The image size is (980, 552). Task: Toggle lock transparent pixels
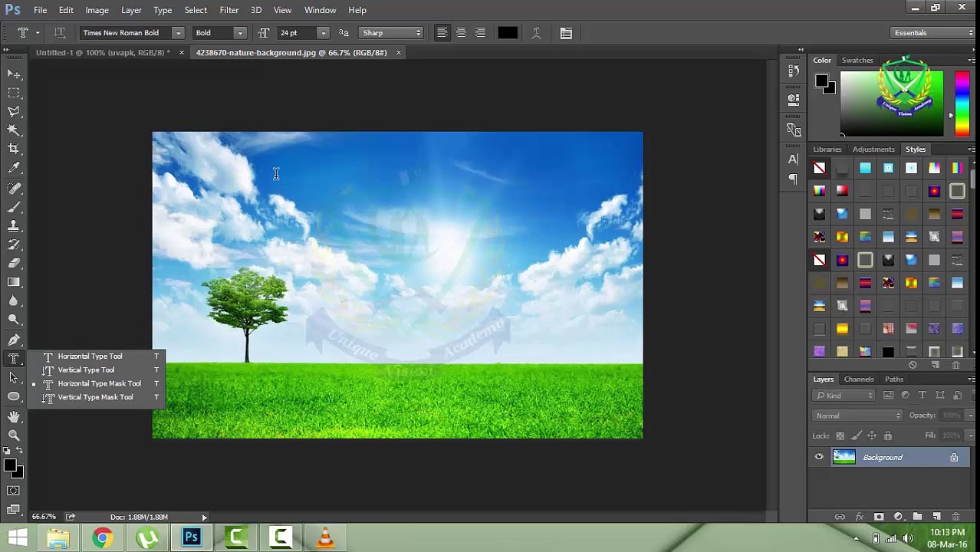(x=840, y=436)
